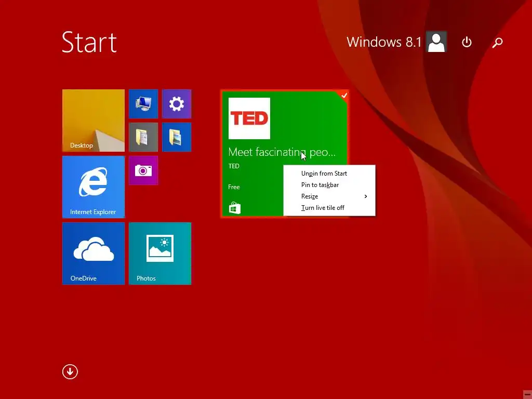Show all apps with the down arrow

(x=70, y=372)
